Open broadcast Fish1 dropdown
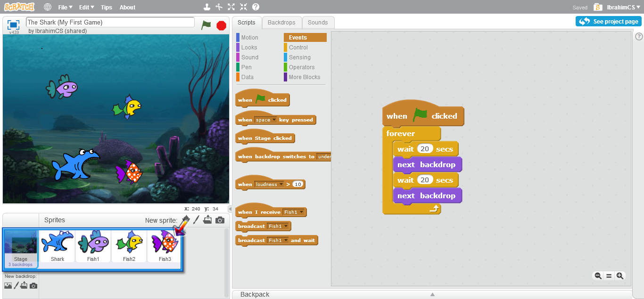 [278, 226]
